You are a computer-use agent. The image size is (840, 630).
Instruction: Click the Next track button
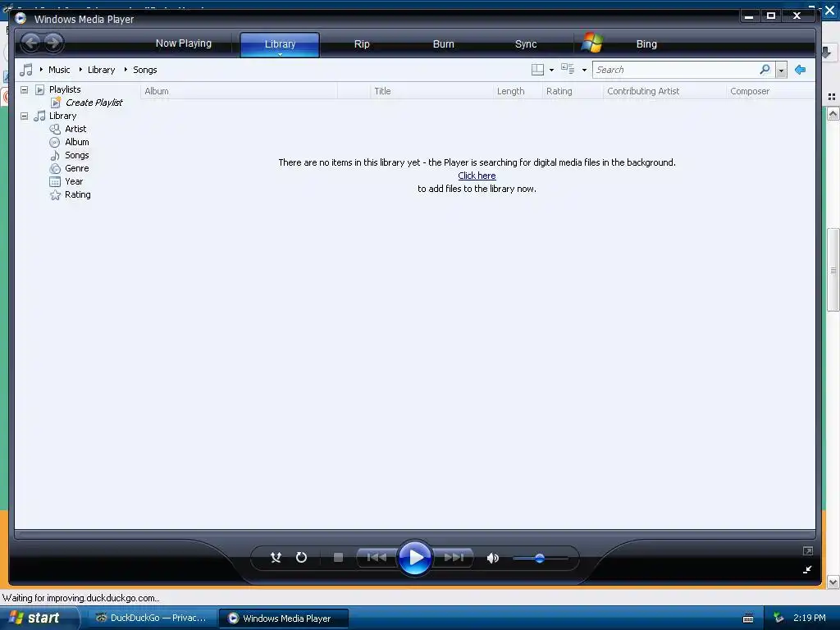coord(453,558)
